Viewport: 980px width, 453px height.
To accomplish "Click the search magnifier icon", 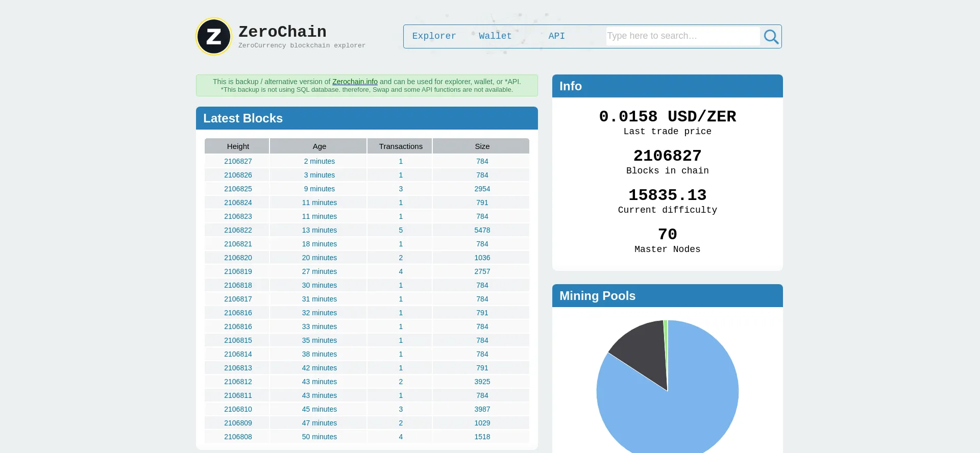I will click(771, 37).
